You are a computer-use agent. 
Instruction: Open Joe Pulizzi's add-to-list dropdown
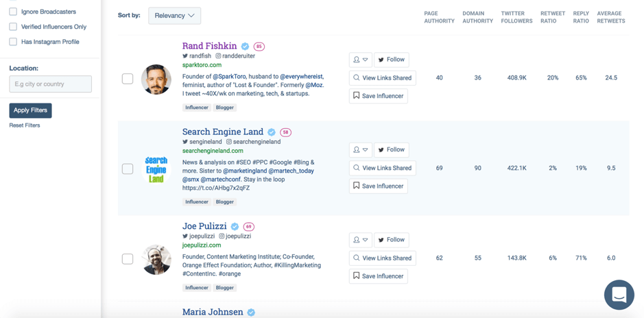361,240
